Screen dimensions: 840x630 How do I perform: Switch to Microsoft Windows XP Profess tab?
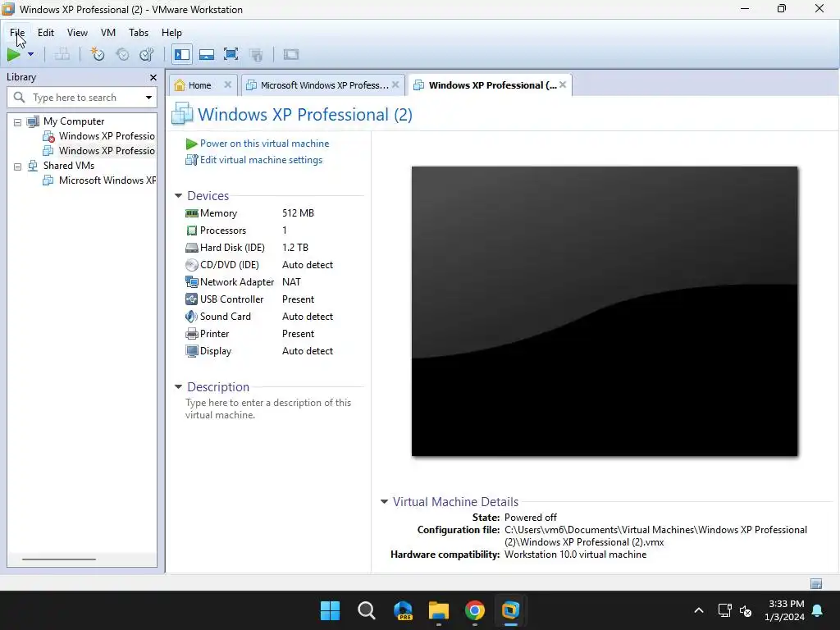324,85
